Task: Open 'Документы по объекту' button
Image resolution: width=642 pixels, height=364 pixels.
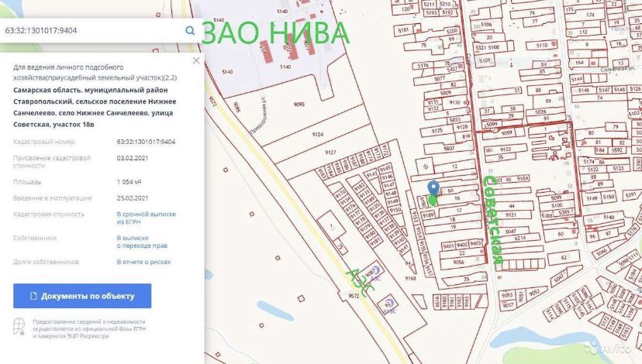Action: coord(82,296)
